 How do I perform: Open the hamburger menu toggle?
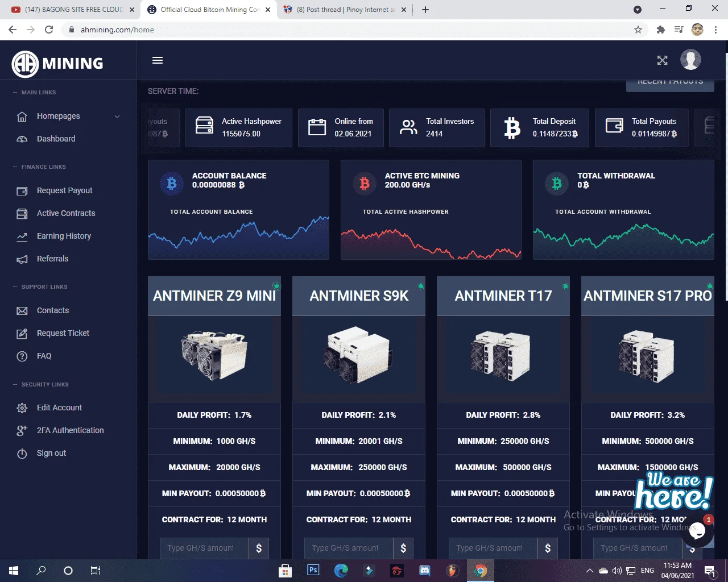[158, 60]
